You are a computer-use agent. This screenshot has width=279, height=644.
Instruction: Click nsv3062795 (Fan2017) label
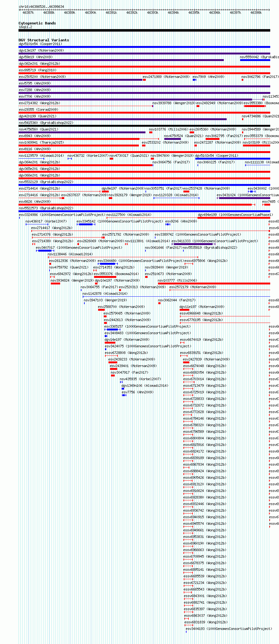[224, 136]
